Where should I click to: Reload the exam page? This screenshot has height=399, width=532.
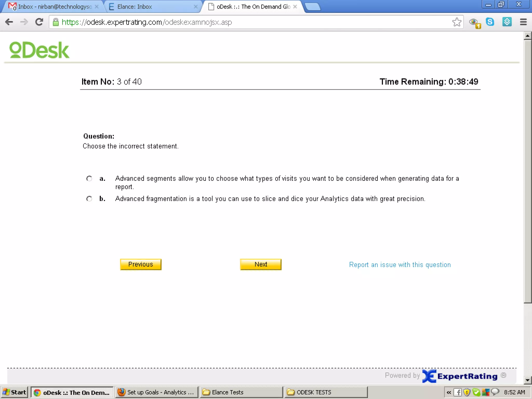[39, 22]
